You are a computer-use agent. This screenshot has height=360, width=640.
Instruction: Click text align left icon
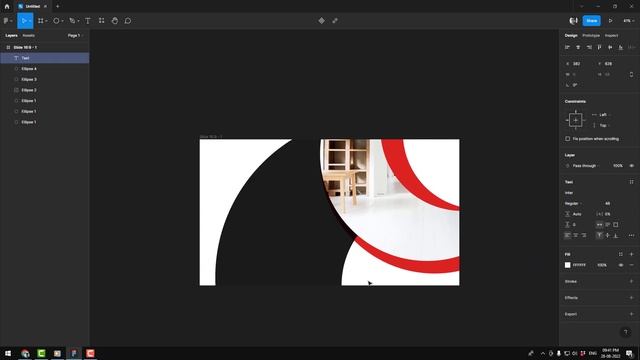point(567,236)
